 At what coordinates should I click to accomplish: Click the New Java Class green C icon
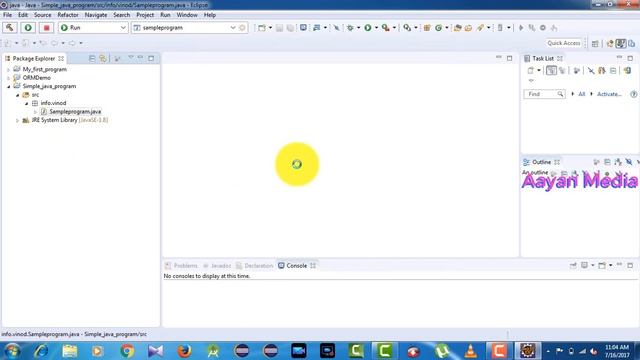pyautogui.click(x=438, y=28)
